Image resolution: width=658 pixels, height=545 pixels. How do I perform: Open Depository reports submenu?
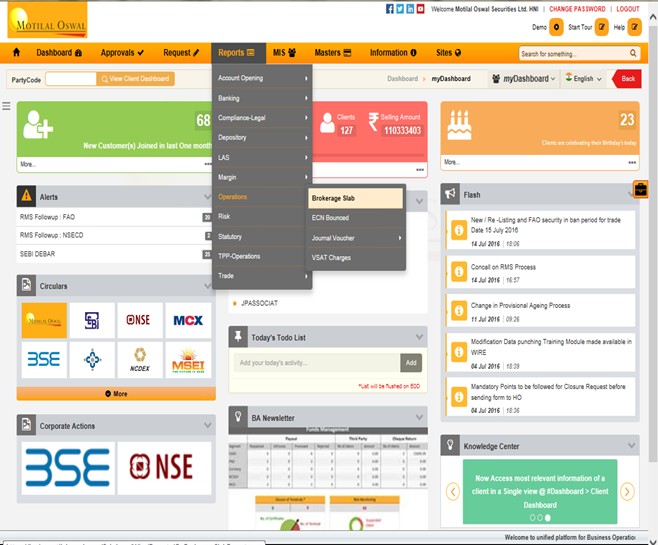[x=262, y=138]
